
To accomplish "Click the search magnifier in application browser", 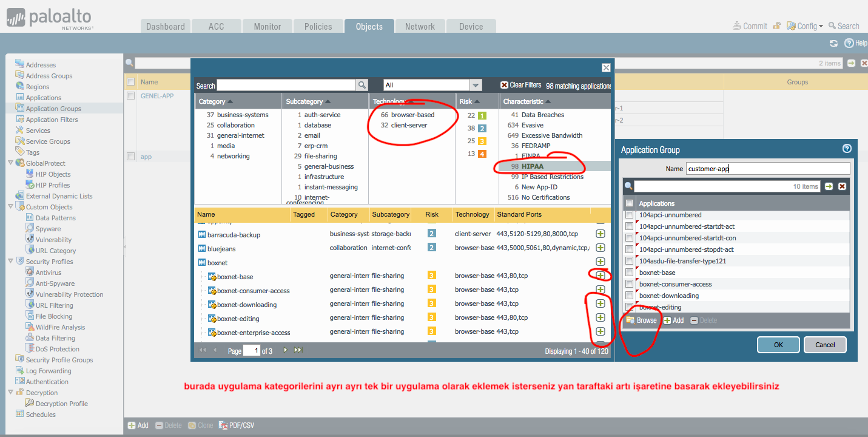I will [x=362, y=86].
